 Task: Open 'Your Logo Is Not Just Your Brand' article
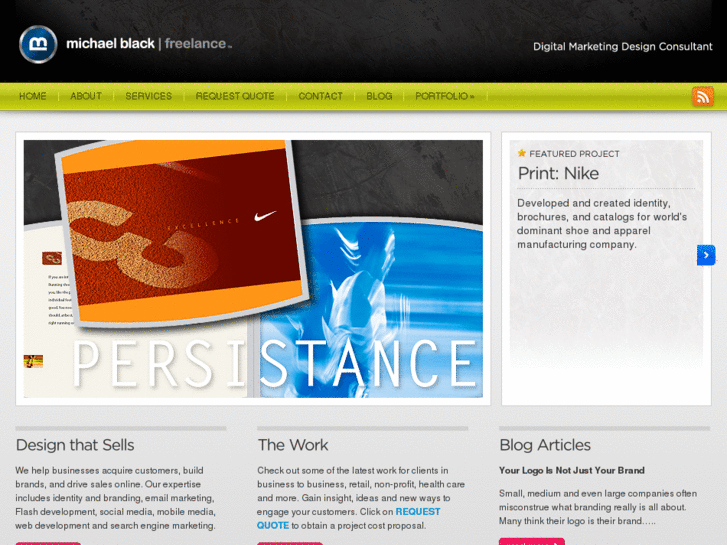pos(572,470)
